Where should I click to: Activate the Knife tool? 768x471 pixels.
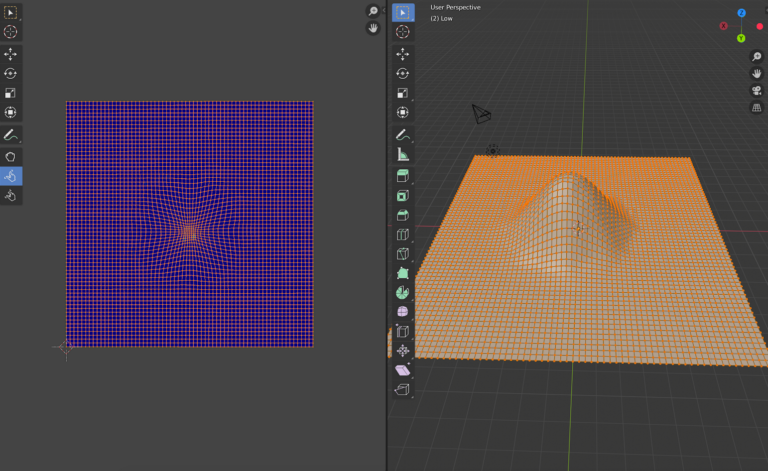[403, 254]
